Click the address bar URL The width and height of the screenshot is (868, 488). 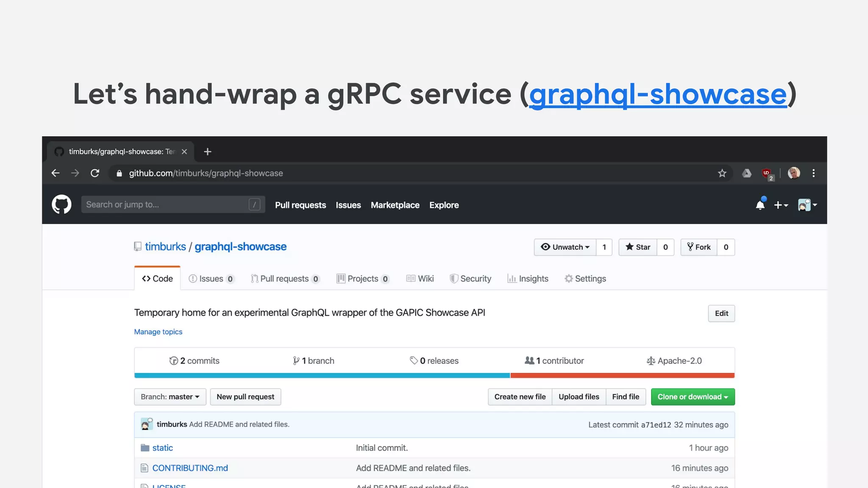tap(206, 173)
